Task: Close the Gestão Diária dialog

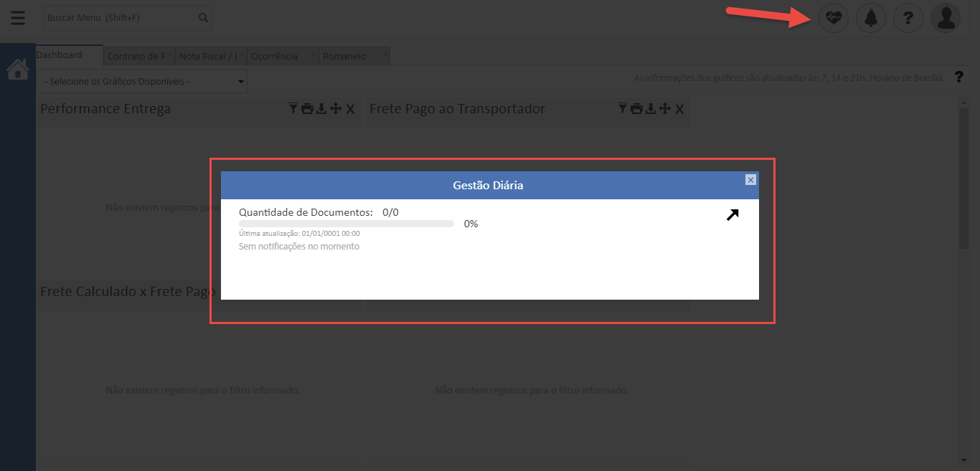Action: coord(750,180)
